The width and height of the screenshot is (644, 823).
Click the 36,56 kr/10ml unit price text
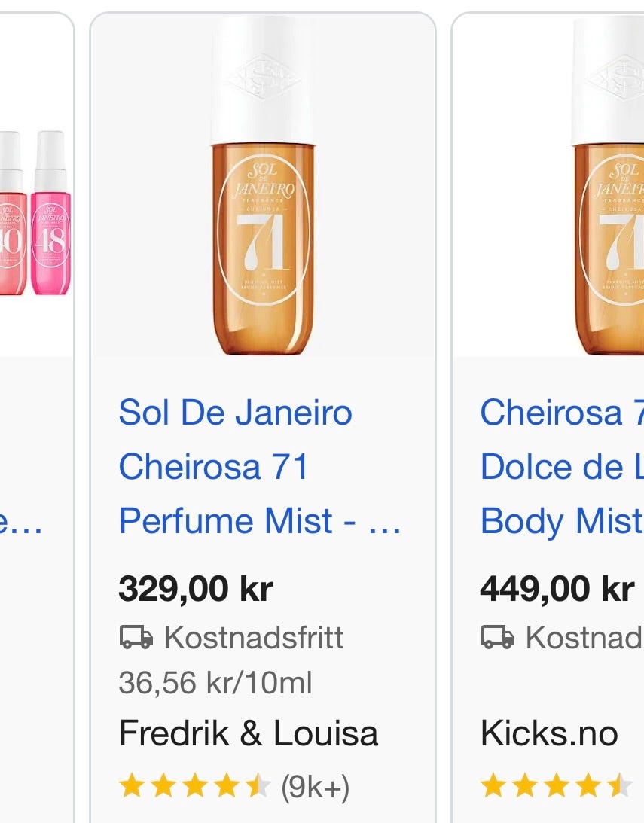coord(215,683)
